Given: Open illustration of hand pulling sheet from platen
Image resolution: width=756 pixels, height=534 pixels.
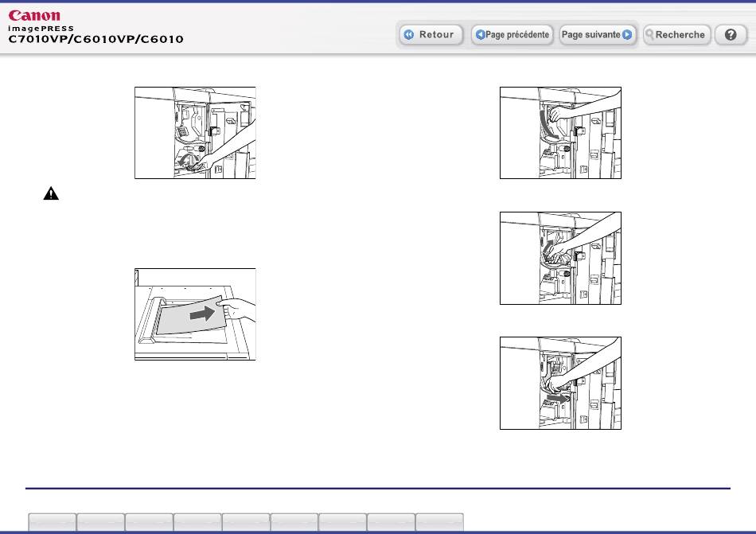Looking at the screenshot, I should click(x=195, y=314).
